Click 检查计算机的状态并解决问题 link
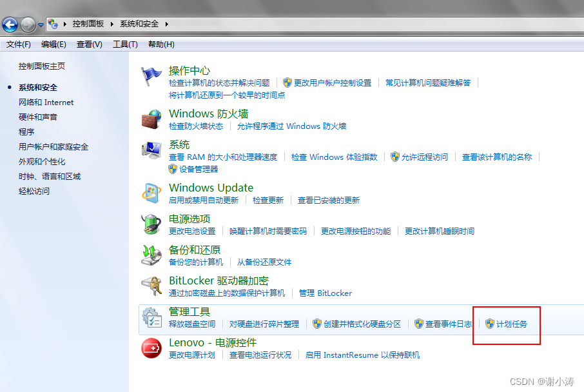584x392 pixels. click(219, 83)
